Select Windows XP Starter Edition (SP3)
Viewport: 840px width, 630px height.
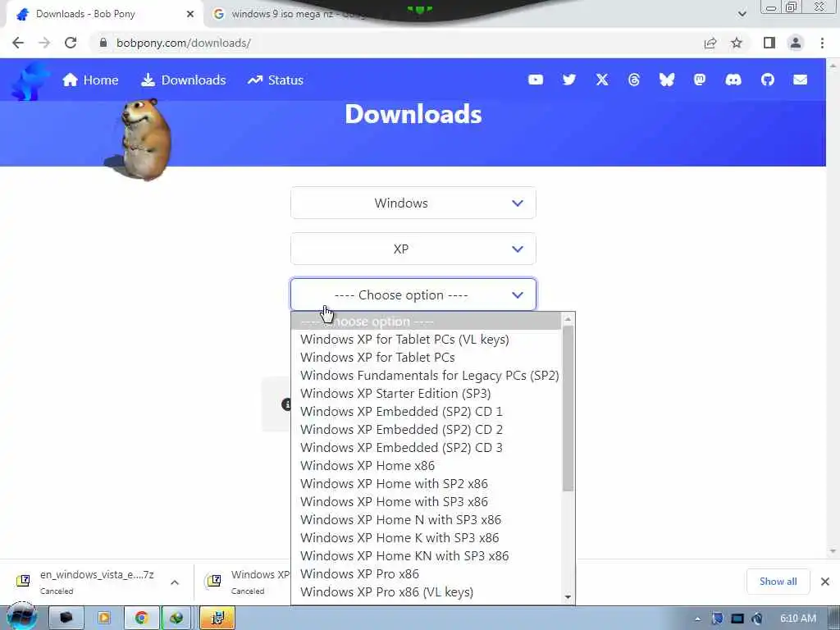(x=427, y=394)
